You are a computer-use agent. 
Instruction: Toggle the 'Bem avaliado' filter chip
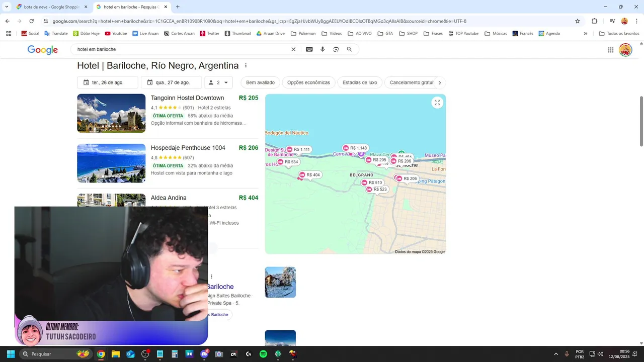[x=260, y=82]
